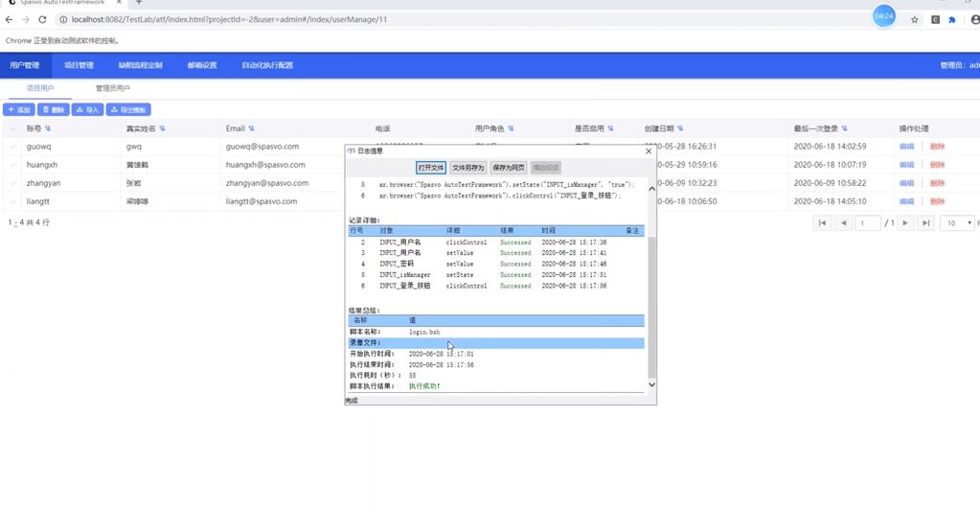Image resolution: width=980 pixels, height=509 pixels.
Task: Open the 用户管理 menu
Action: 24,65
